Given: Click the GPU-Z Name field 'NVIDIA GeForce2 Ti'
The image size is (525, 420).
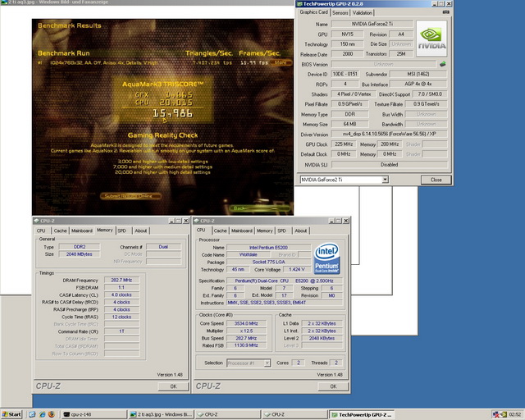Looking at the screenshot, I should pos(372,24).
